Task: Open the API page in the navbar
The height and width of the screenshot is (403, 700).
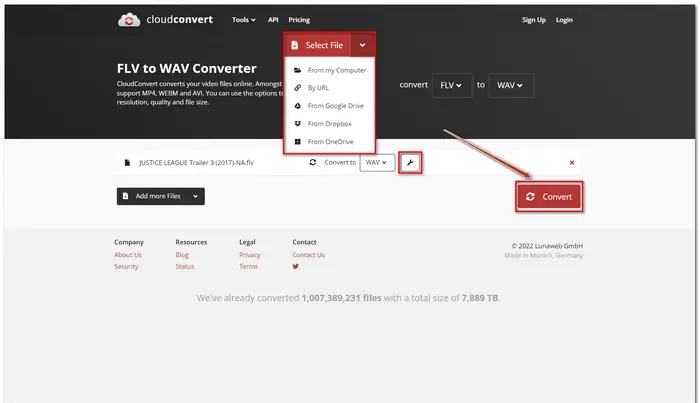Action: point(273,20)
